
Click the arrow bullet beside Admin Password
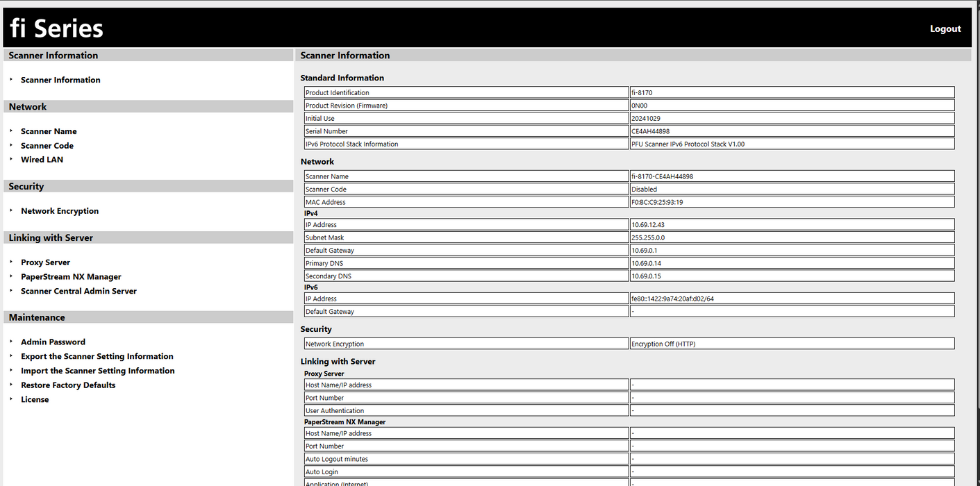tap(12, 342)
